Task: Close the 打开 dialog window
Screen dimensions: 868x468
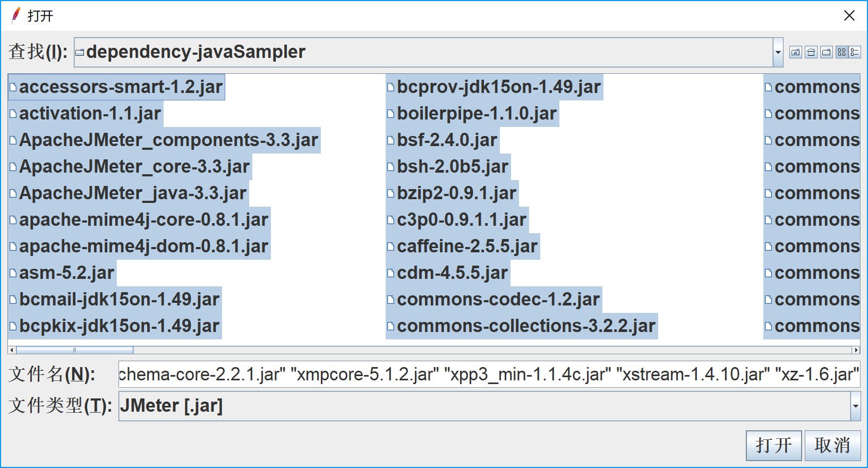Action: click(x=849, y=15)
